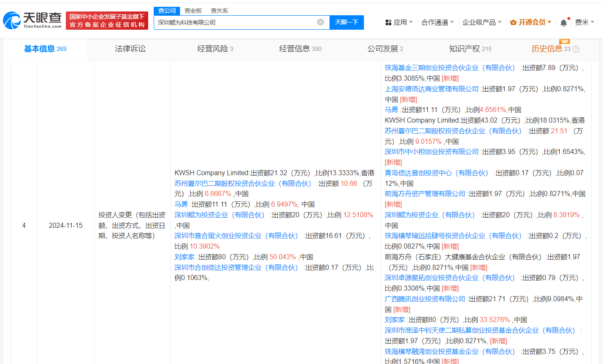Switch to the 查老板 search tab
The image size is (603, 364).
tap(193, 11)
